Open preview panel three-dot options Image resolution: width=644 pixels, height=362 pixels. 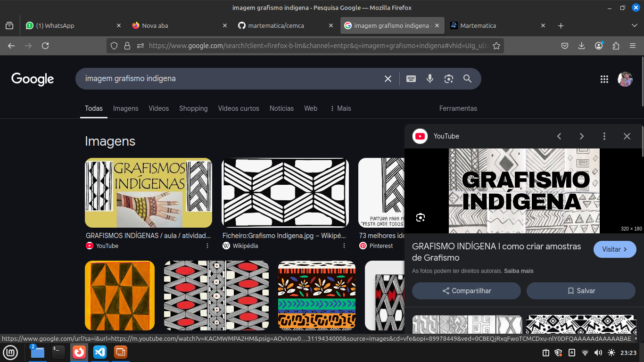pos(604,136)
